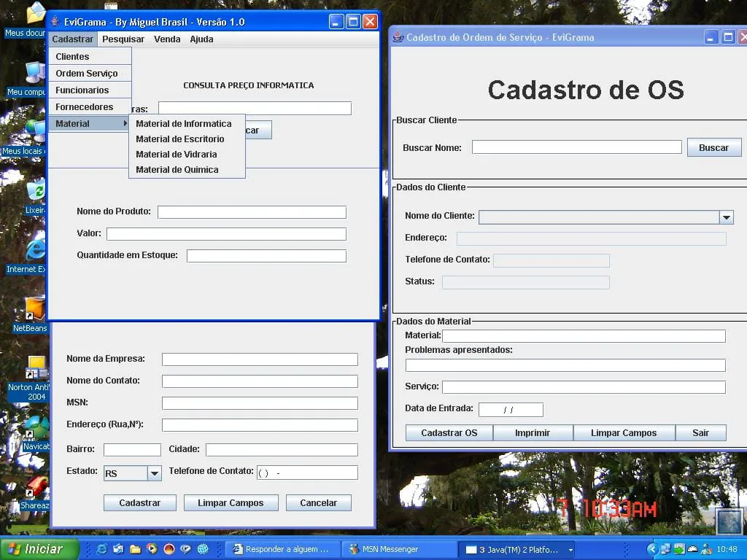Click the MSN Messenger tray icon
Image resolution: width=747 pixels, height=560 pixels.
click(707, 549)
